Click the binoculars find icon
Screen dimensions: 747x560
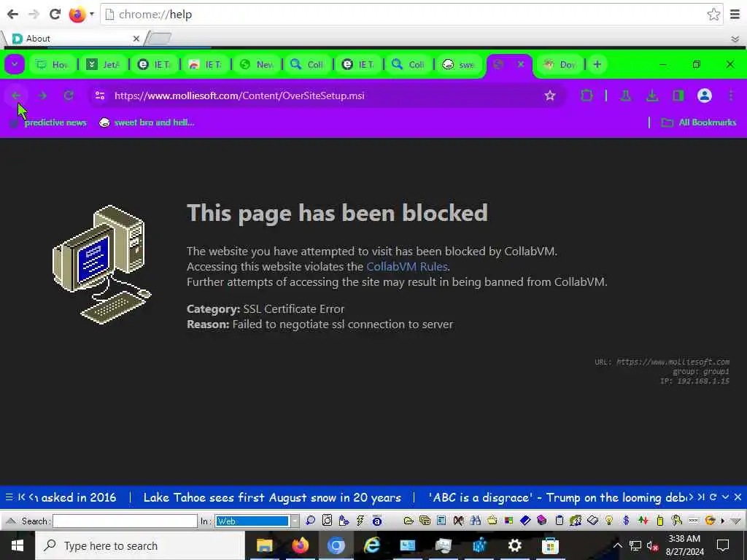(475, 521)
